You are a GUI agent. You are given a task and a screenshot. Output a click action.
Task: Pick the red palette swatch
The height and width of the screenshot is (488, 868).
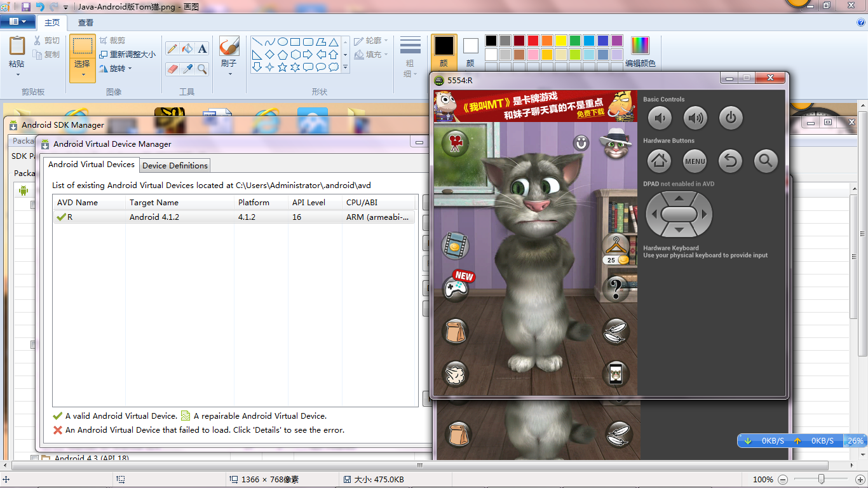532,41
